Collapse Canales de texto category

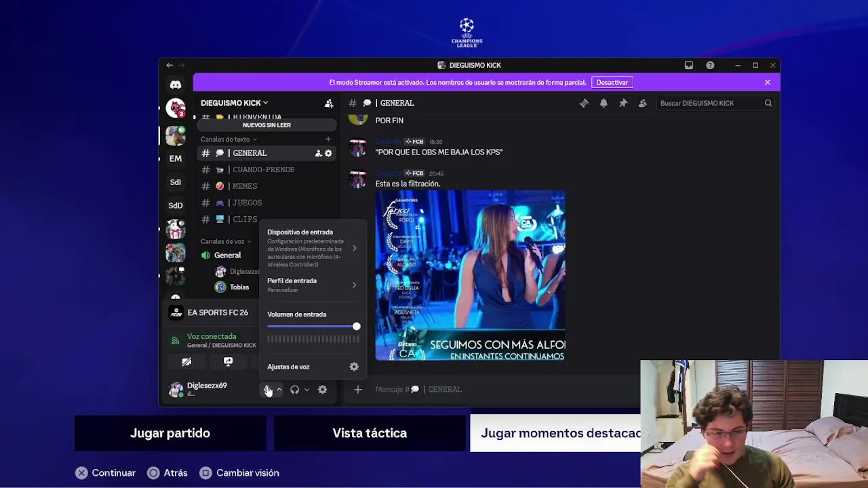(x=229, y=139)
